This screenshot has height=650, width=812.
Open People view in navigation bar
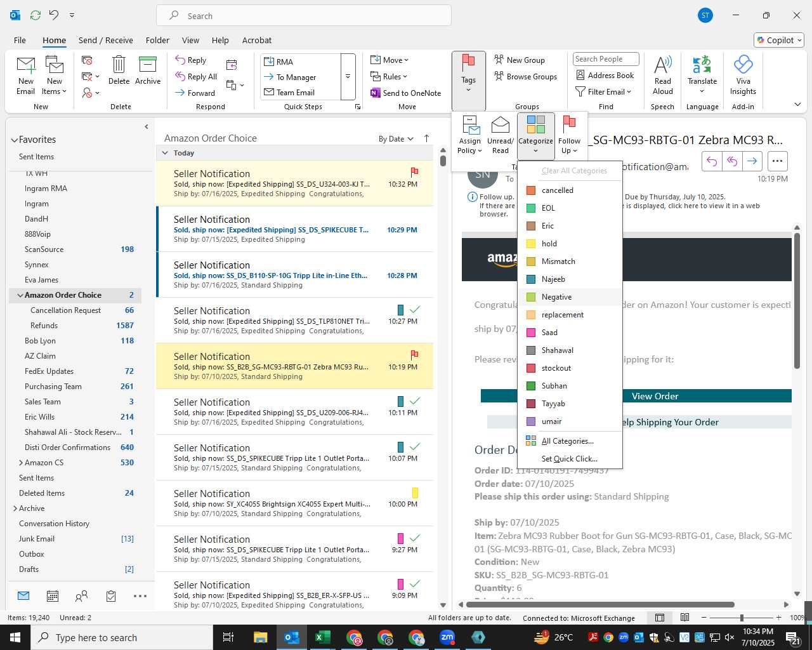pyautogui.click(x=81, y=596)
